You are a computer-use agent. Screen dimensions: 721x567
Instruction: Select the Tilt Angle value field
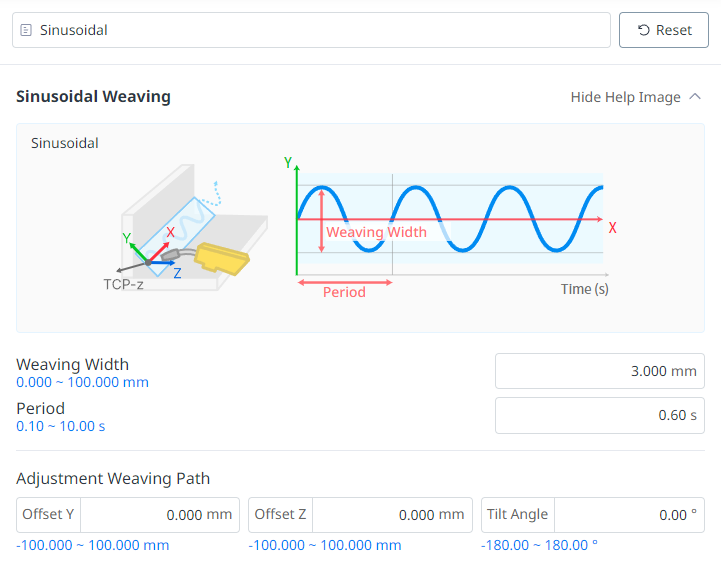coord(630,515)
